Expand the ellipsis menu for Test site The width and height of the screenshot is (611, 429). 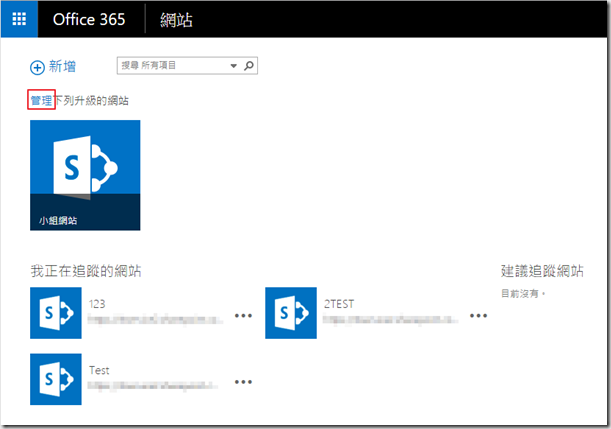243,381
